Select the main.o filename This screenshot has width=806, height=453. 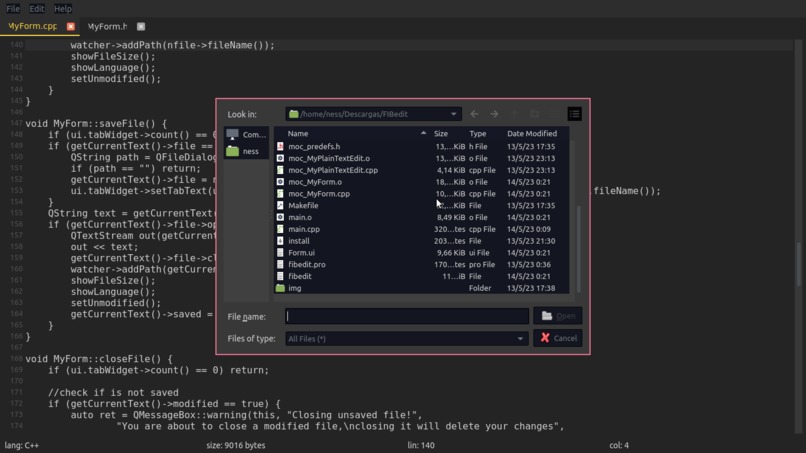pyautogui.click(x=300, y=218)
